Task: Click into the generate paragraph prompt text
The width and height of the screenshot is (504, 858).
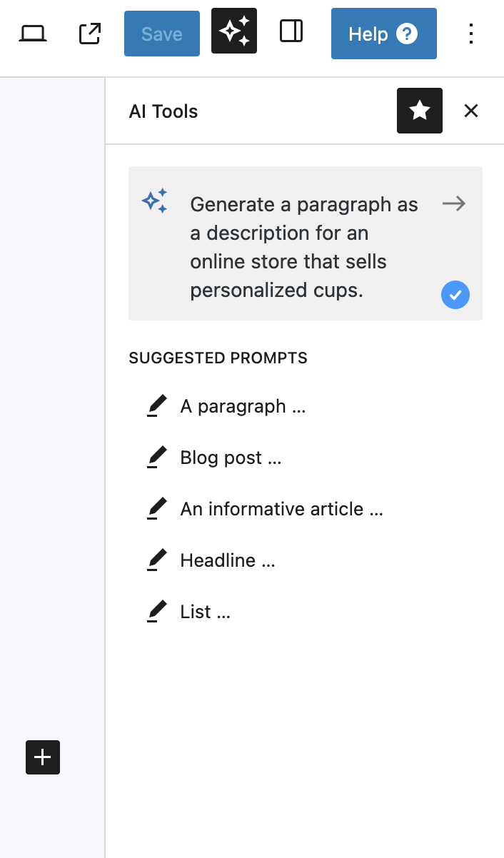Action: pyautogui.click(x=305, y=247)
